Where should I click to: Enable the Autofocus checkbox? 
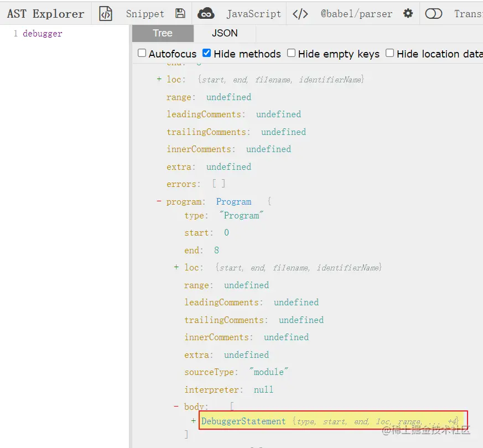point(142,53)
